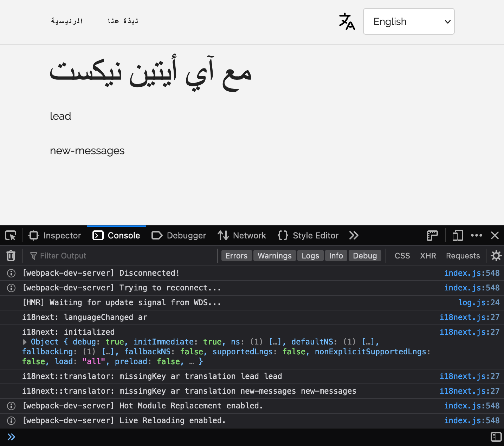Viewport: 504px width, 446px height.
Task: Expand the i18next initialized Object
Action: point(25,342)
